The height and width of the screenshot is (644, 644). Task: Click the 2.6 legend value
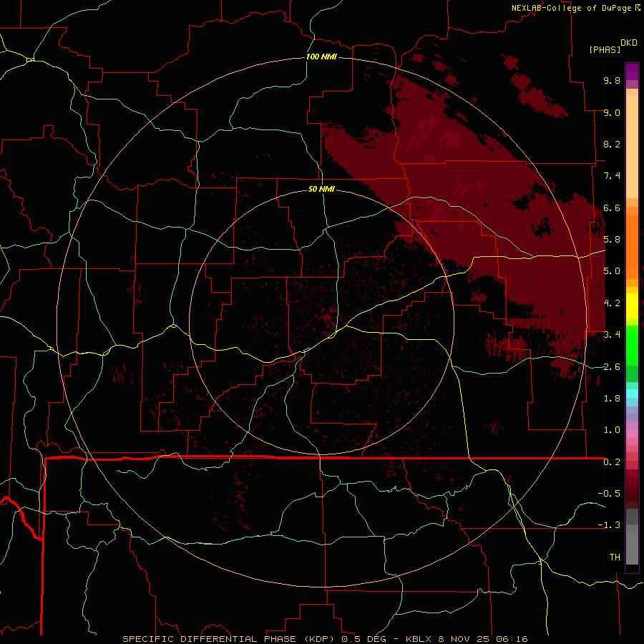point(612,367)
